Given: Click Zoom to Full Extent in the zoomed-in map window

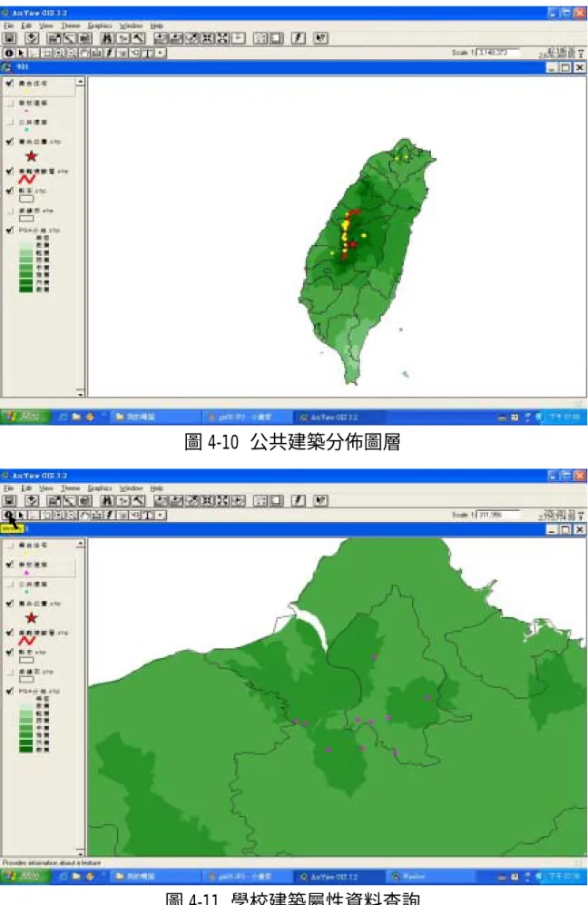Looking at the screenshot, I should tap(162, 500).
